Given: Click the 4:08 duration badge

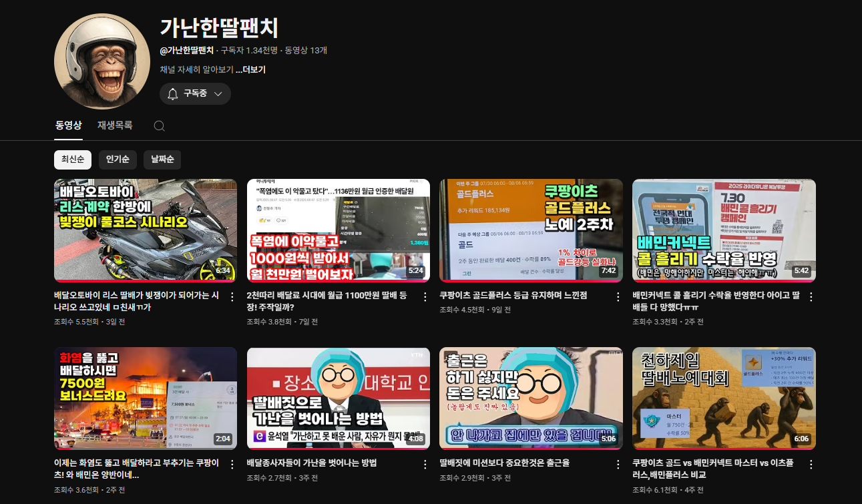Looking at the screenshot, I should click(x=416, y=439).
